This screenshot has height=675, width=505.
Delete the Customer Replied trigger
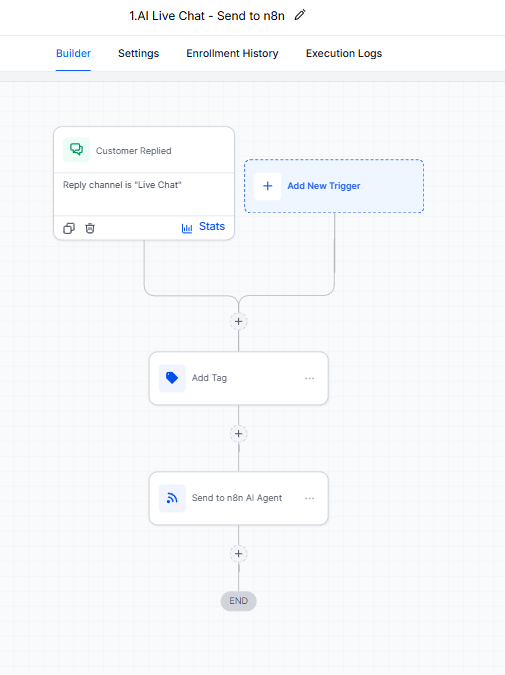90,228
